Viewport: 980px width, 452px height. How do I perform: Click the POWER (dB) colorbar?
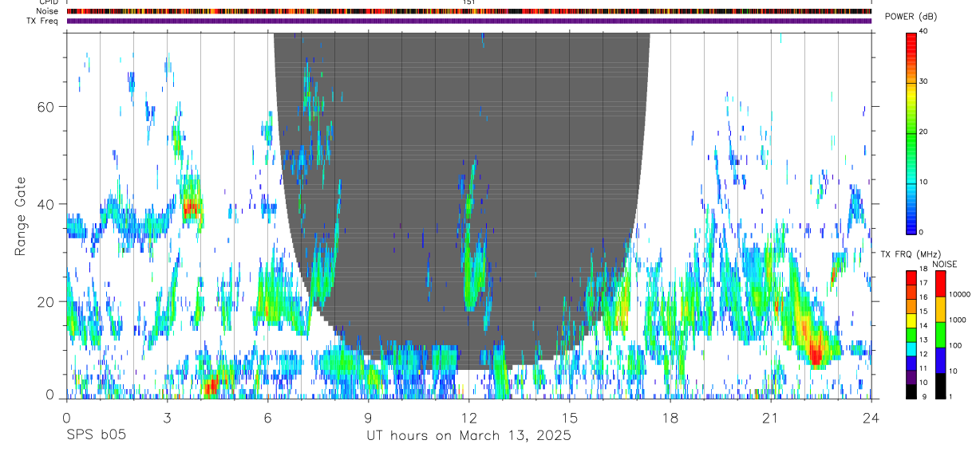pyautogui.click(x=911, y=132)
